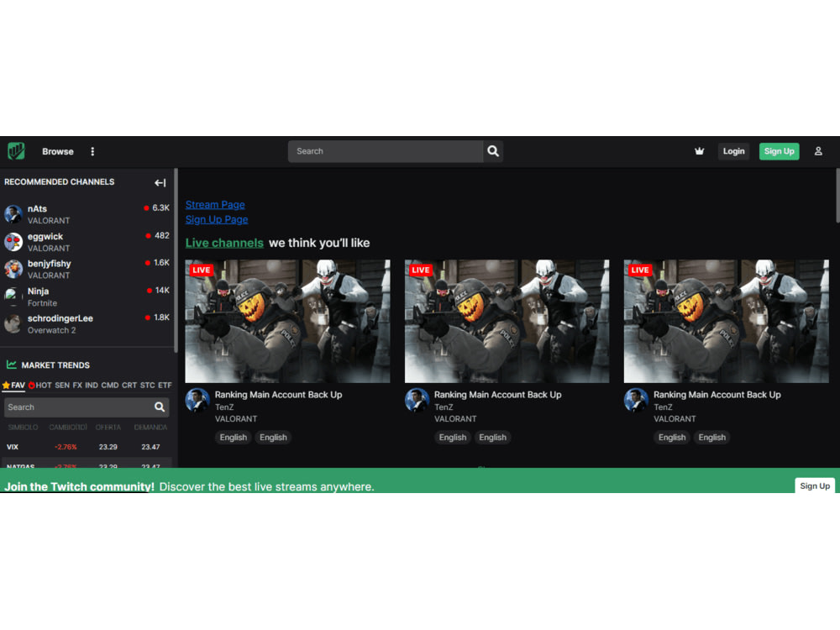Open the Sign Up Page link
840x630 pixels.
(217, 219)
